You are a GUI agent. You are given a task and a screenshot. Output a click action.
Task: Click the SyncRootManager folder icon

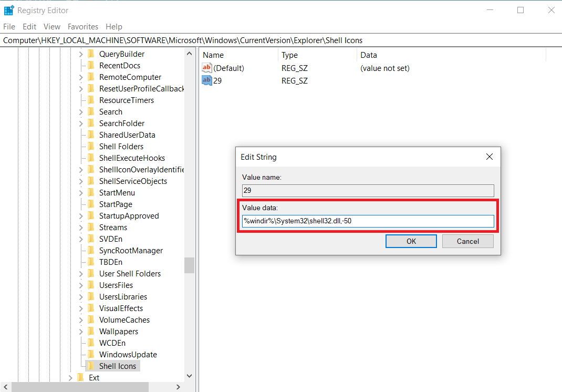[x=91, y=250]
